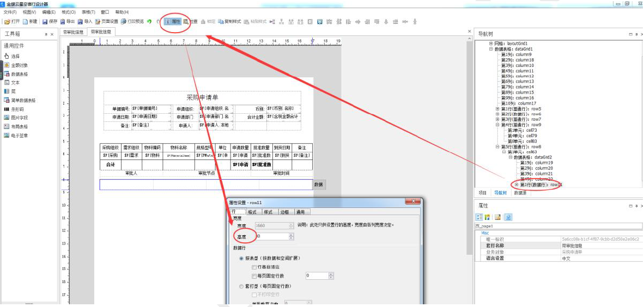Screen dimensions: 644x307
Task: Switch to the 数据源 panel tab
Action: click(x=520, y=193)
